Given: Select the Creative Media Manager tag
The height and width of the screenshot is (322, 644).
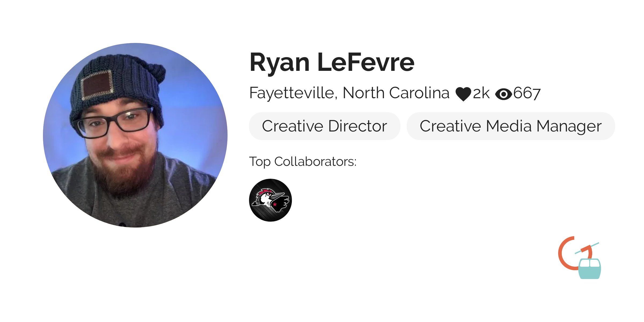Looking at the screenshot, I should pyautogui.click(x=511, y=126).
